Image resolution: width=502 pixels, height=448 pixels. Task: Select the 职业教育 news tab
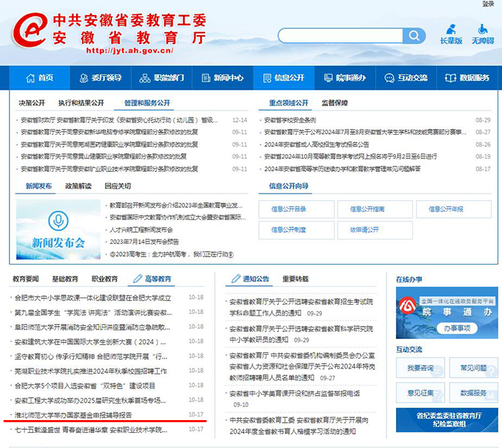[104, 279]
